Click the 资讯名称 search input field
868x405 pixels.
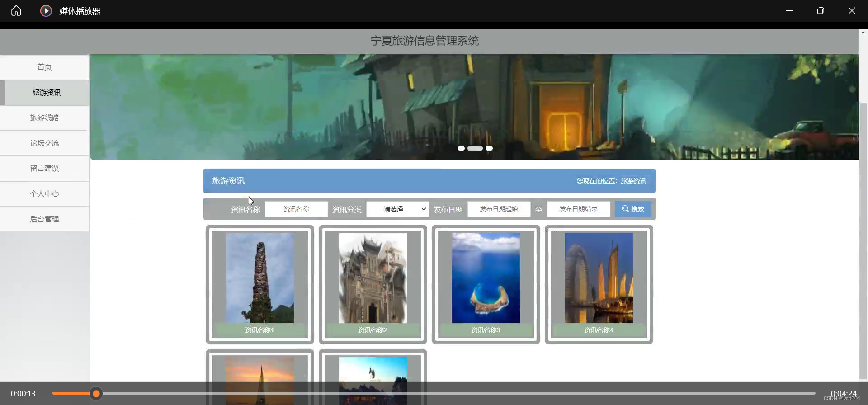click(296, 209)
